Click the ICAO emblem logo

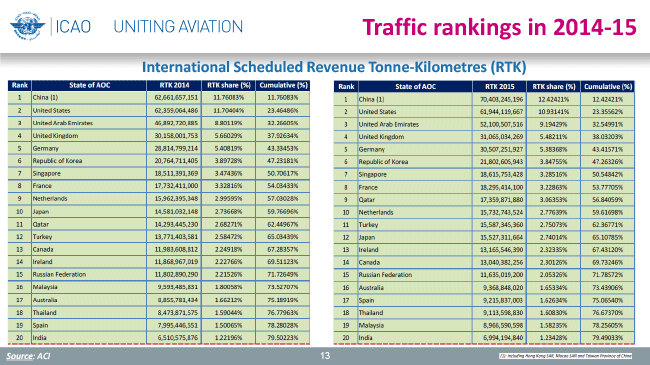click(x=28, y=26)
